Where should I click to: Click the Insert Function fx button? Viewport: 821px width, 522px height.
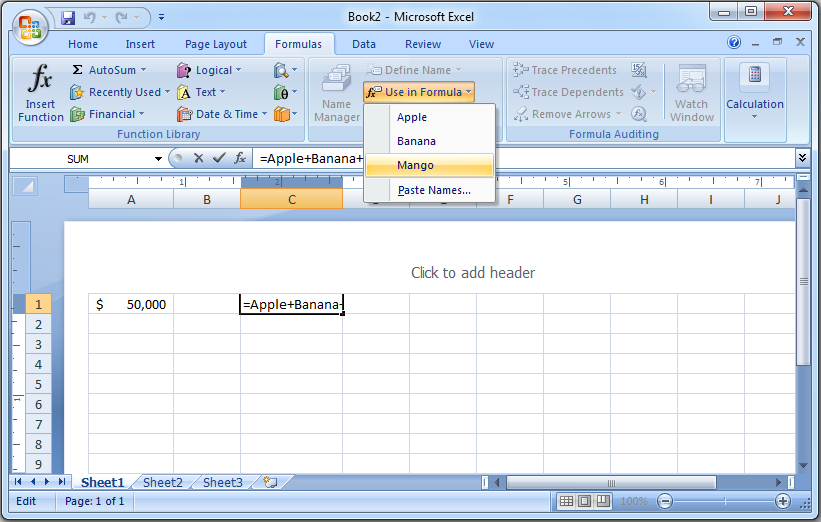coord(40,93)
